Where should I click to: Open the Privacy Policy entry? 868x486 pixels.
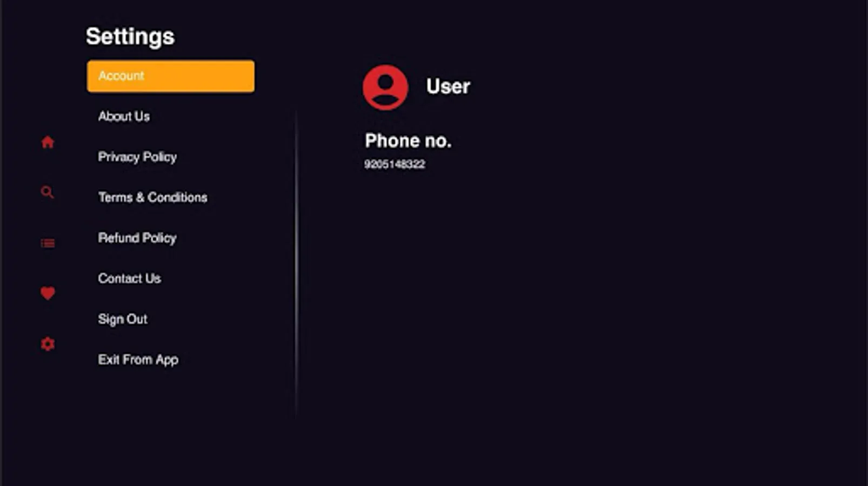137,157
